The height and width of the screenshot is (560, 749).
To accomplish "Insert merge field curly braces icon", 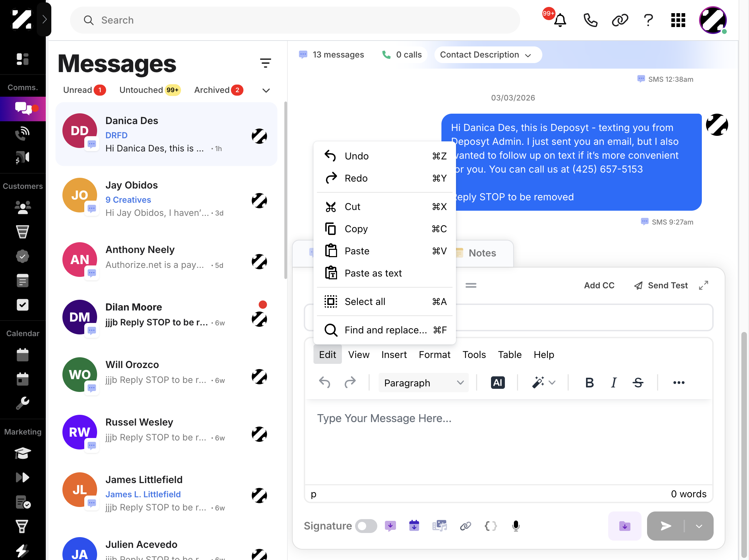I will (x=490, y=526).
